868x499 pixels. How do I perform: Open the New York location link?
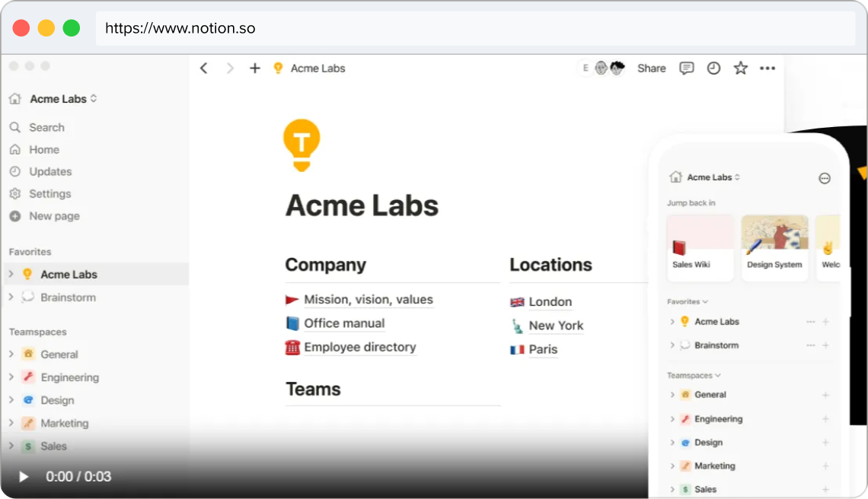pyautogui.click(x=556, y=326)
